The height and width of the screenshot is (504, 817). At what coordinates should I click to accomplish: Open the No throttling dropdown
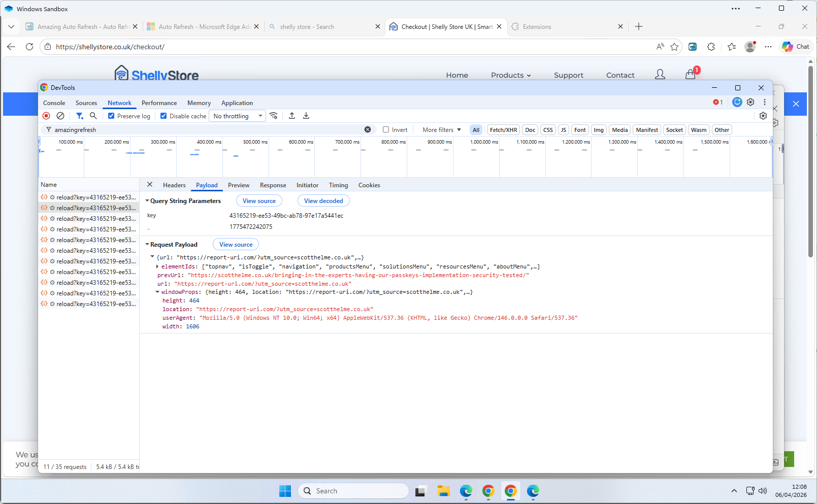238,116
